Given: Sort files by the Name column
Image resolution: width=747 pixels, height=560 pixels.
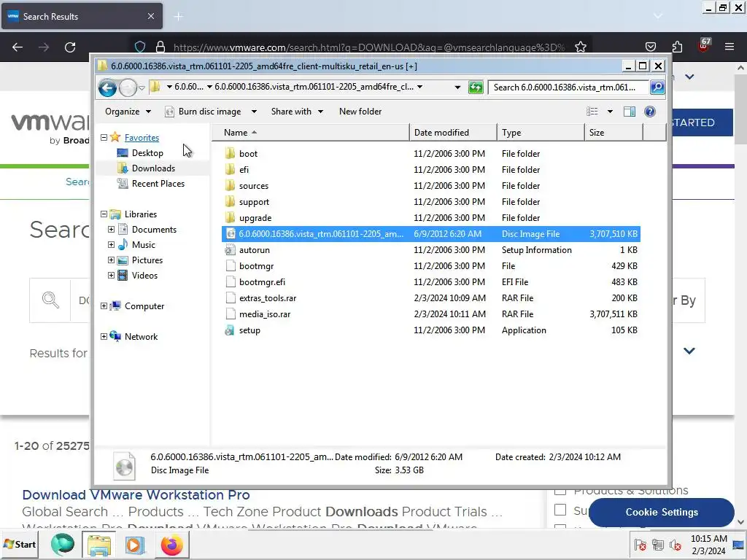Looking at the screenshot, I should tap(311, 133).
